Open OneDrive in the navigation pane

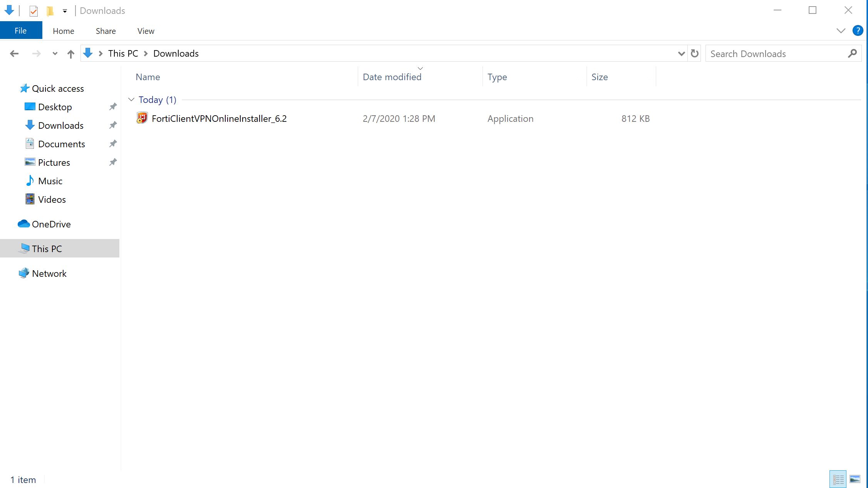(51, 224)
